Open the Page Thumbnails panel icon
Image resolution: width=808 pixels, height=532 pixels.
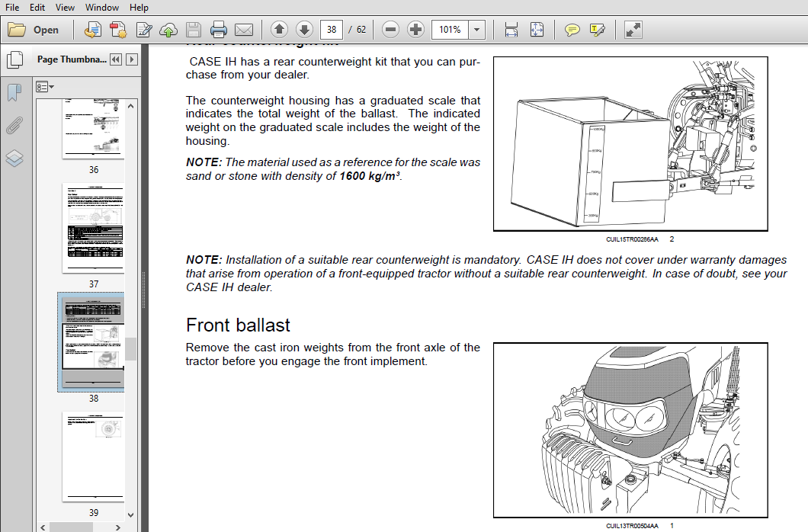coord(14,60)
